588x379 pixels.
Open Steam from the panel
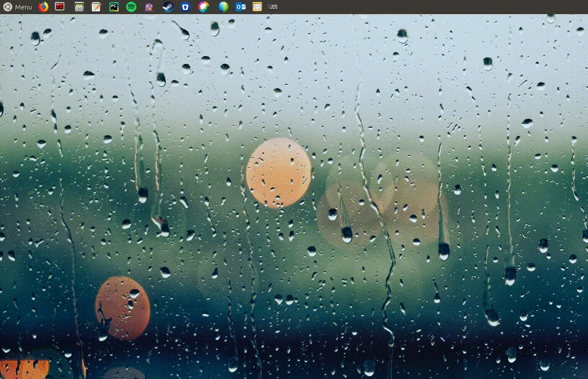coord(168,7)
